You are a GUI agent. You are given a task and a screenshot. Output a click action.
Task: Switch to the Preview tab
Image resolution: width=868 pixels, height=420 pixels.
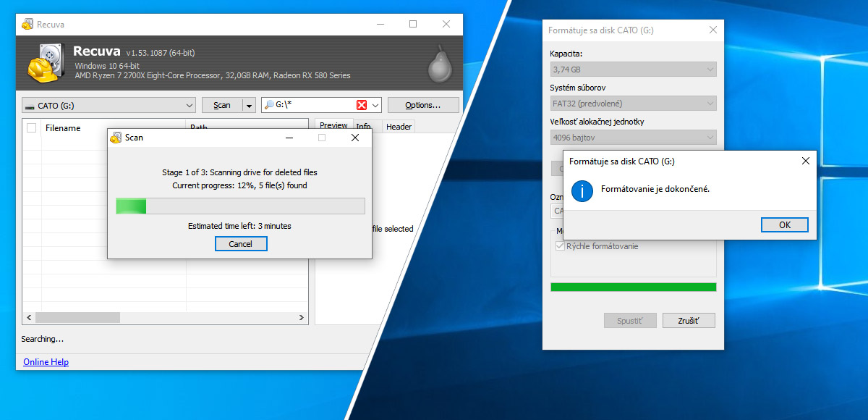click(x=333, y=126)
